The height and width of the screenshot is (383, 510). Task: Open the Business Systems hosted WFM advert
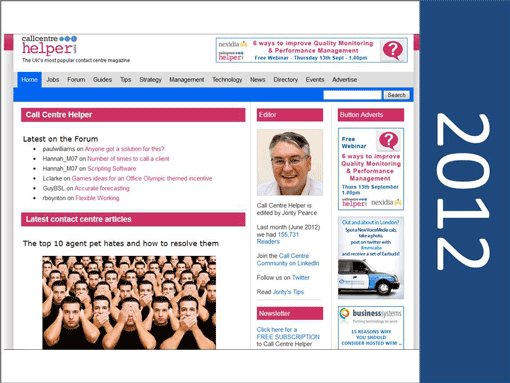coord(371,327)
